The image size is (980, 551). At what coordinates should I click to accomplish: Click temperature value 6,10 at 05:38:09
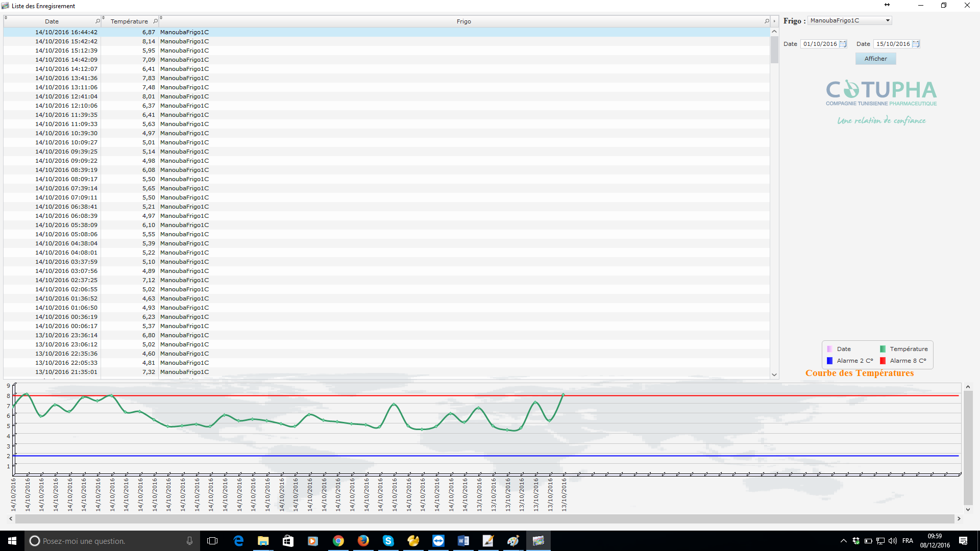coord(149,225)
